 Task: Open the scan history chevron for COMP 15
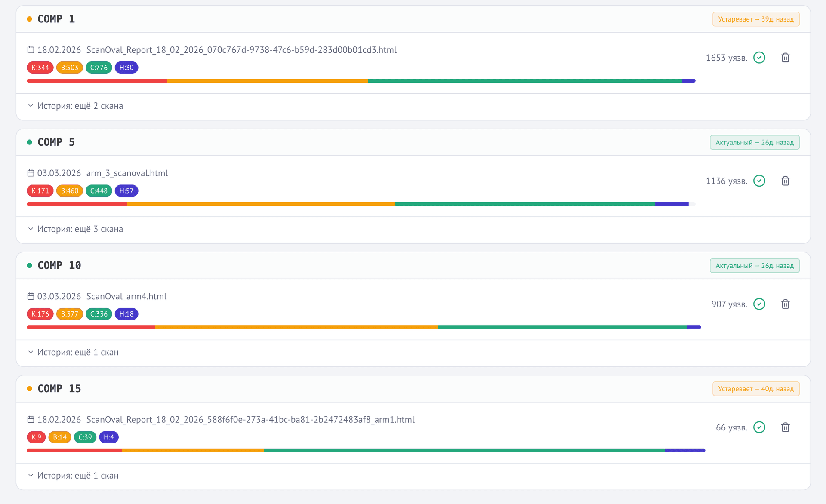(x=31, y=476)
